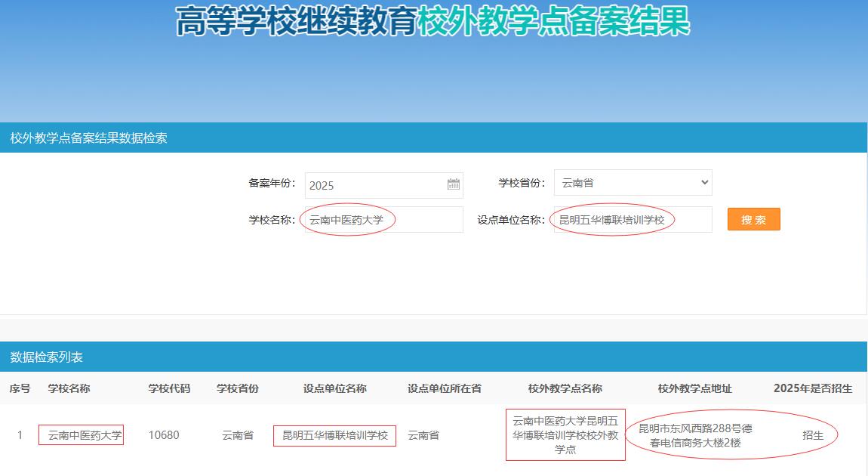This screenshot has width=868, height=476.
Task: Click the address cell 昆明市东风西路288号
Action: coord(695,435)
